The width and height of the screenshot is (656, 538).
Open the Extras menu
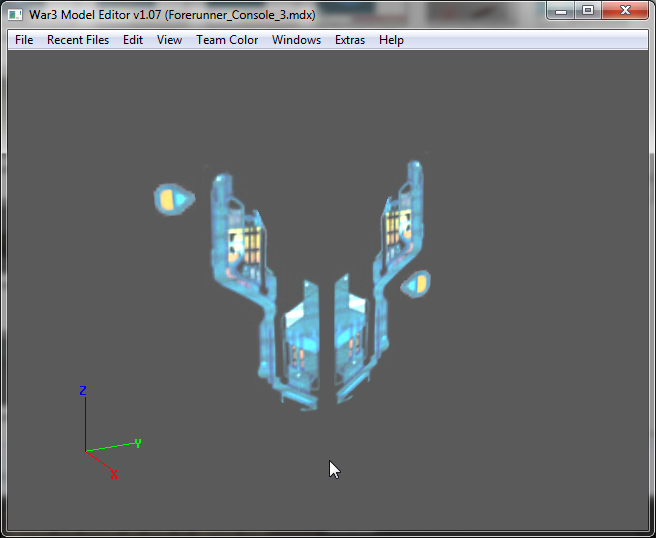(x=350, y=40)
